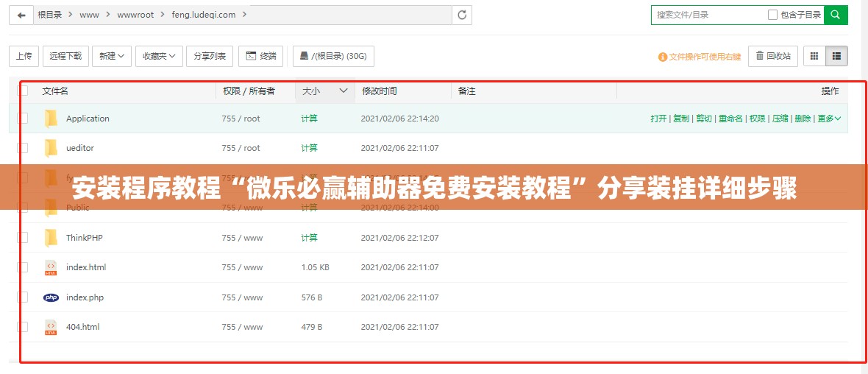Image resolution: width=868 pixels, height=374 pixels.
Task: Click the root disk /(根目录) (30G) button
Action: click(333, 56)
